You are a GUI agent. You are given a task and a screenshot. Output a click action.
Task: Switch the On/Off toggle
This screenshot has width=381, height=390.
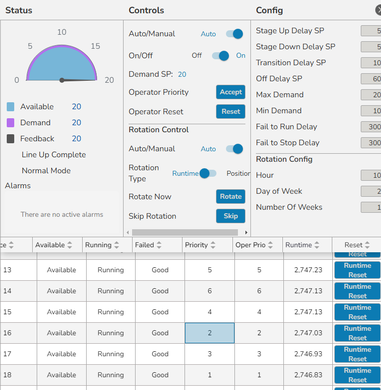pyautogui.click(x=221, y=56)
